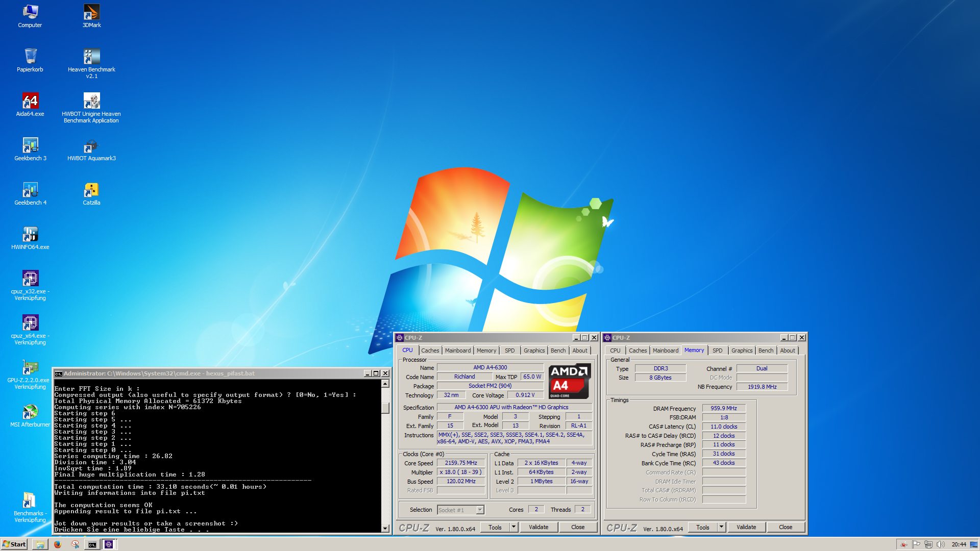Open the 3DMark desktop shortcut
The height and width of the screenshot is (551, 980).
click(x=91, y=16)
